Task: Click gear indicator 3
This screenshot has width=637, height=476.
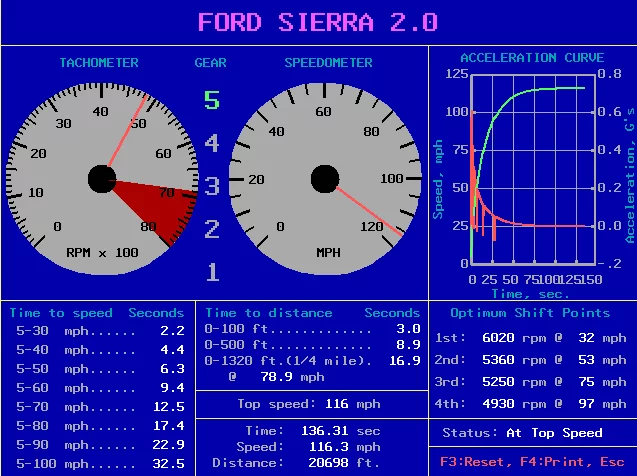Action: click(x=212, y=186)
